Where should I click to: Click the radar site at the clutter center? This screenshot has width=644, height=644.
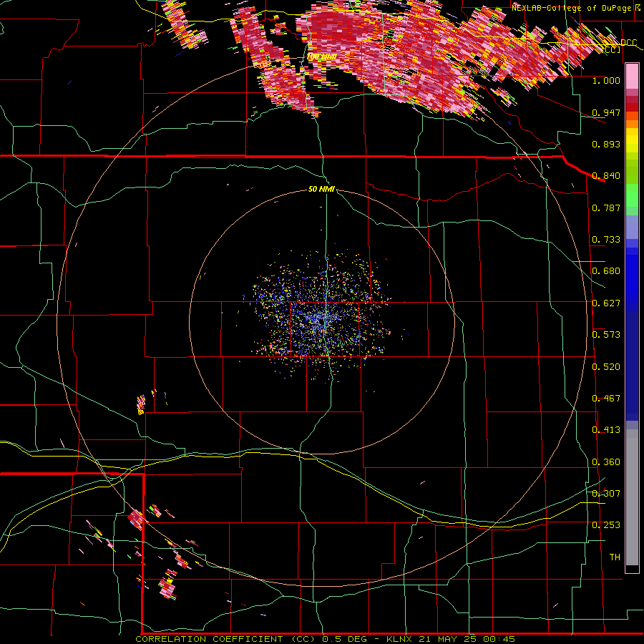click(323, 323)
